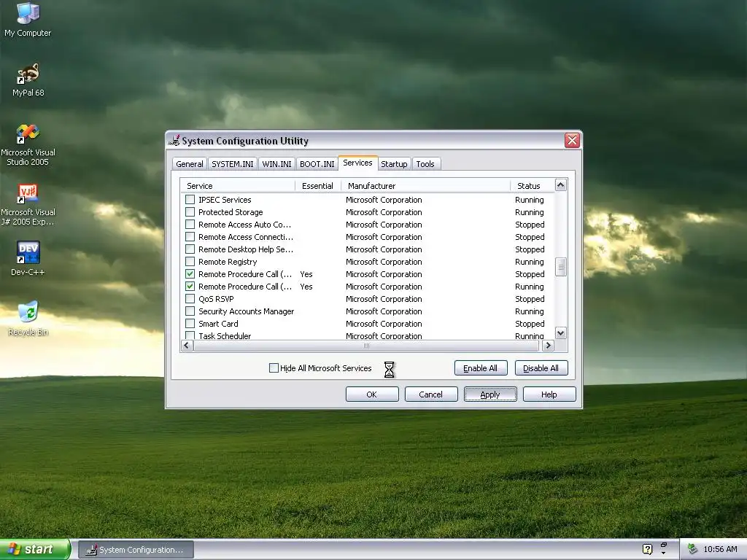Image resolution: width=747 pixels, height=560 pixels.
Task: Open My Computer desktop icon
Action: pos(28,19)
